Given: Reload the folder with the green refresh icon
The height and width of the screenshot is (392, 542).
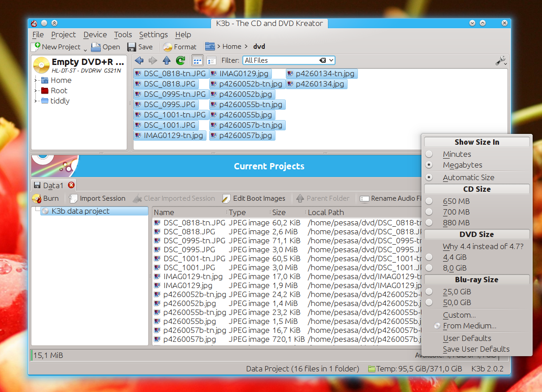Looking at the screenshot, I should (181, 60).
